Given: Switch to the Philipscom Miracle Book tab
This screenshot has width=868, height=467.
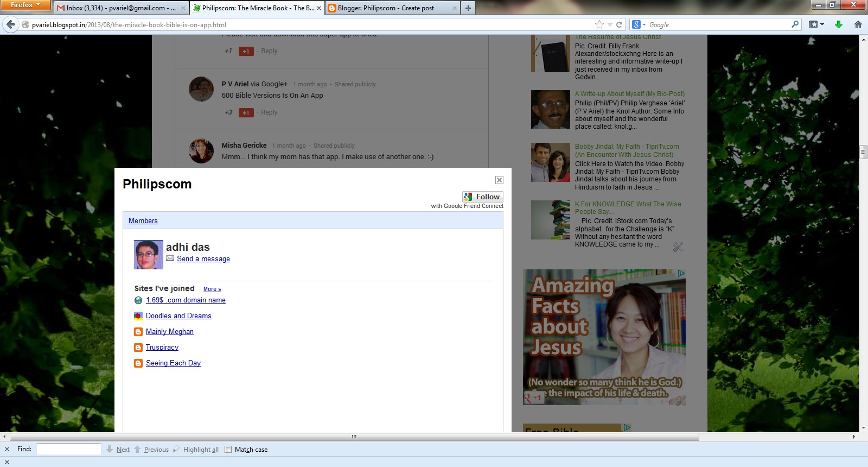Looking at the screenshot, I should tap(257, 8).
